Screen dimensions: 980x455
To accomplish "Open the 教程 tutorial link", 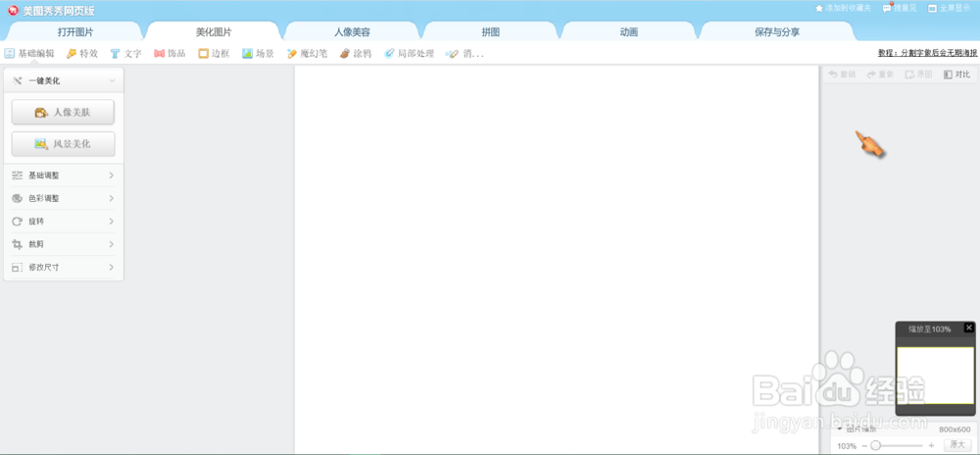I will 927,54.
